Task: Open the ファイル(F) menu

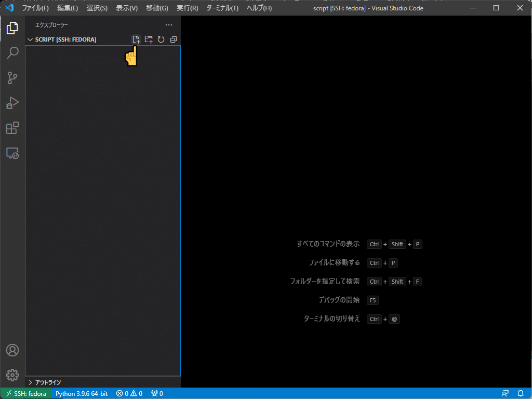Action: tap(35, 8)
